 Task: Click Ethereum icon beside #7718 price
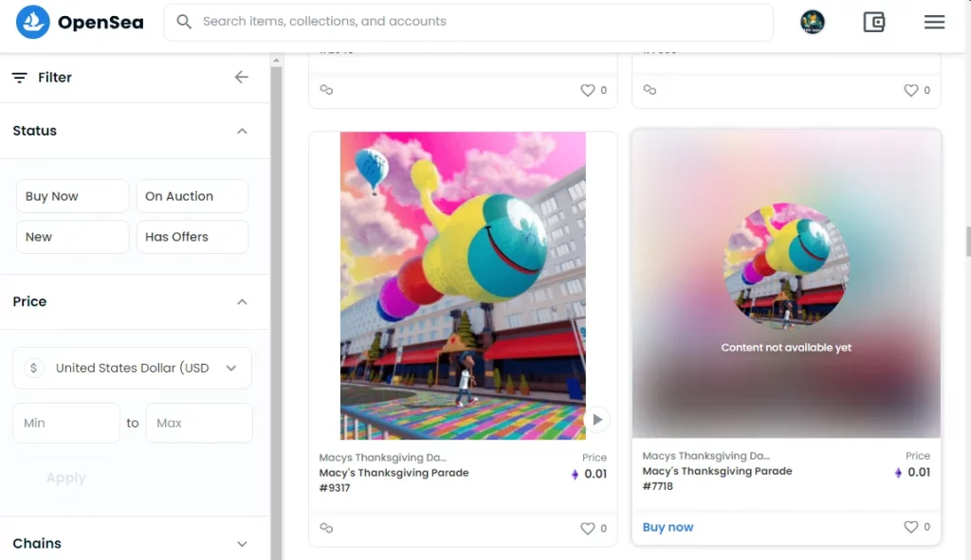(898, 473)
